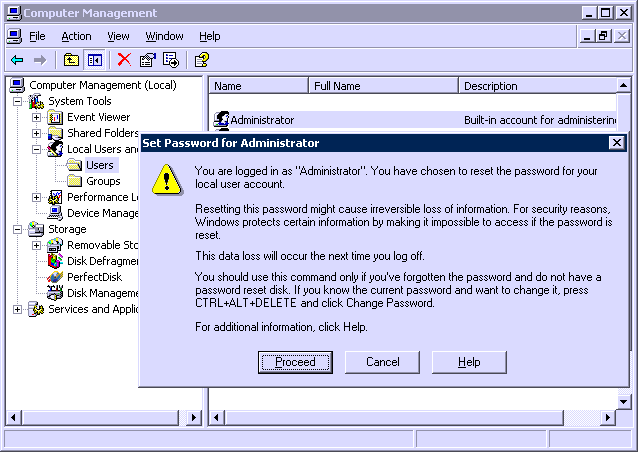Expand the Event Viewer node

[36, 118]
